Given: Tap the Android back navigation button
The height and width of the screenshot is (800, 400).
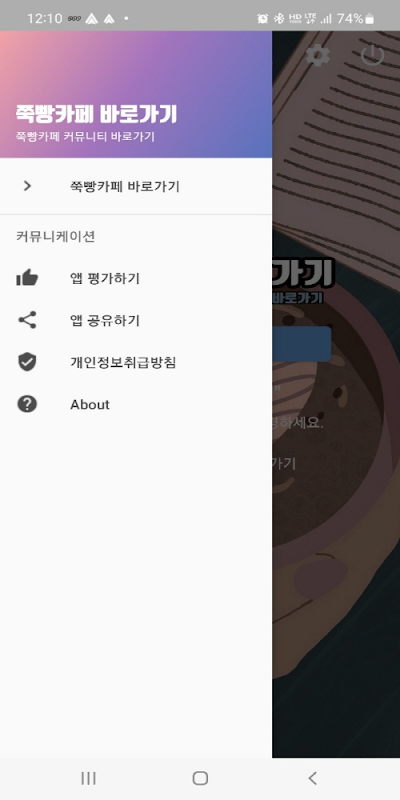Looking at the screenshot, I should 312,778.
